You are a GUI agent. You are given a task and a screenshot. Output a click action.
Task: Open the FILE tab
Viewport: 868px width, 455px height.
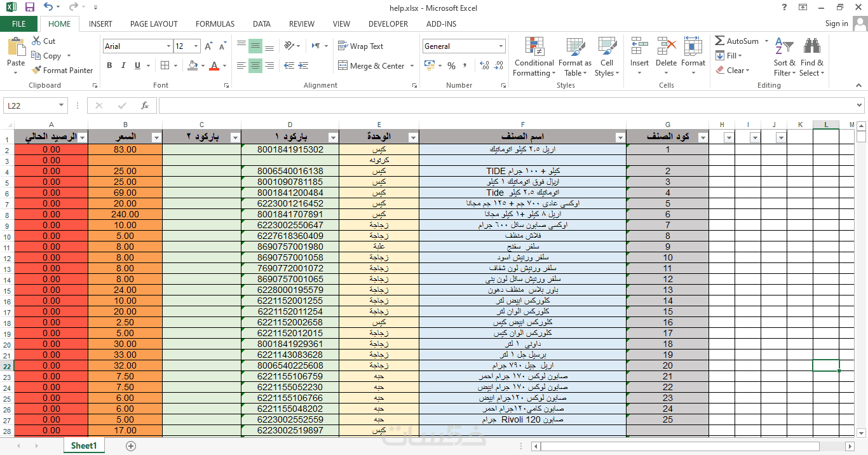[x=19, y=24]
